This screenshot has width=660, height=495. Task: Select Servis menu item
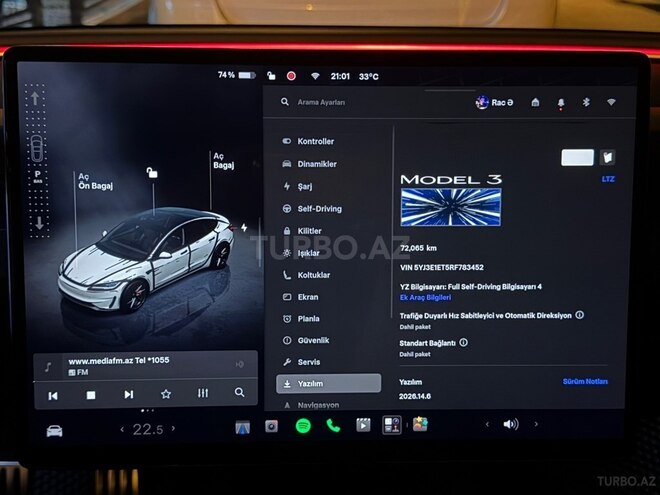(302, 362)
